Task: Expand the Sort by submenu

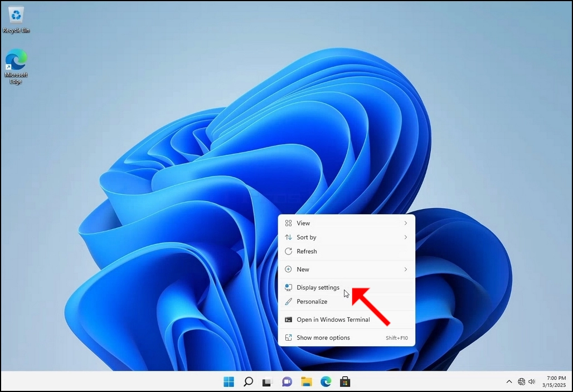Action: tap(347, 237)
